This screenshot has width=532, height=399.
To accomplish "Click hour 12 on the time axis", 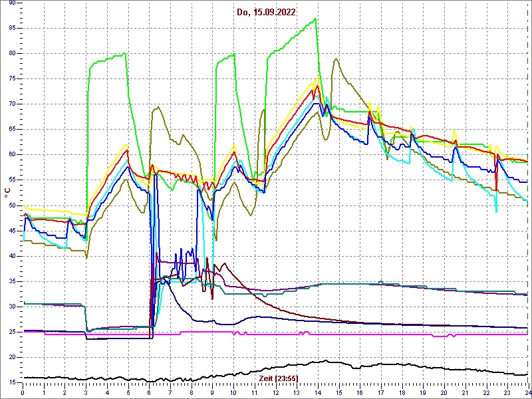I will [275, 392].
